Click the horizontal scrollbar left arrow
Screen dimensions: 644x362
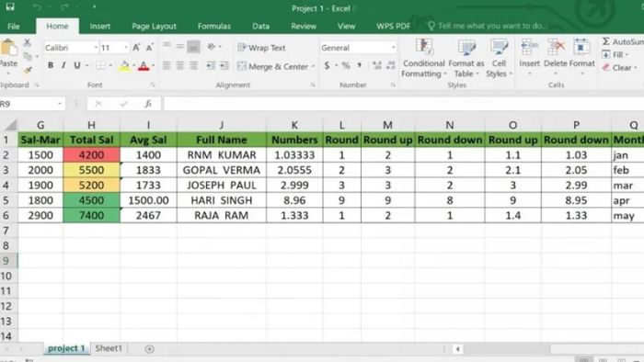click(x=457, y=349)
